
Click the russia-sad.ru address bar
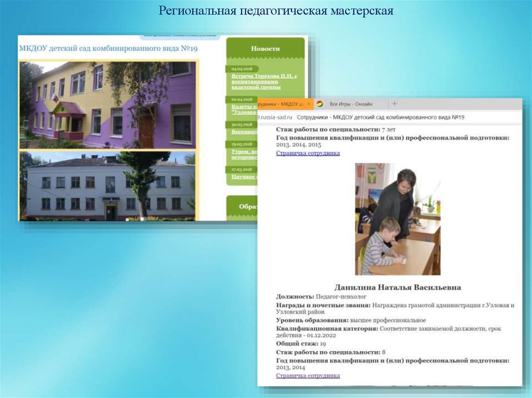pos(390,117)
